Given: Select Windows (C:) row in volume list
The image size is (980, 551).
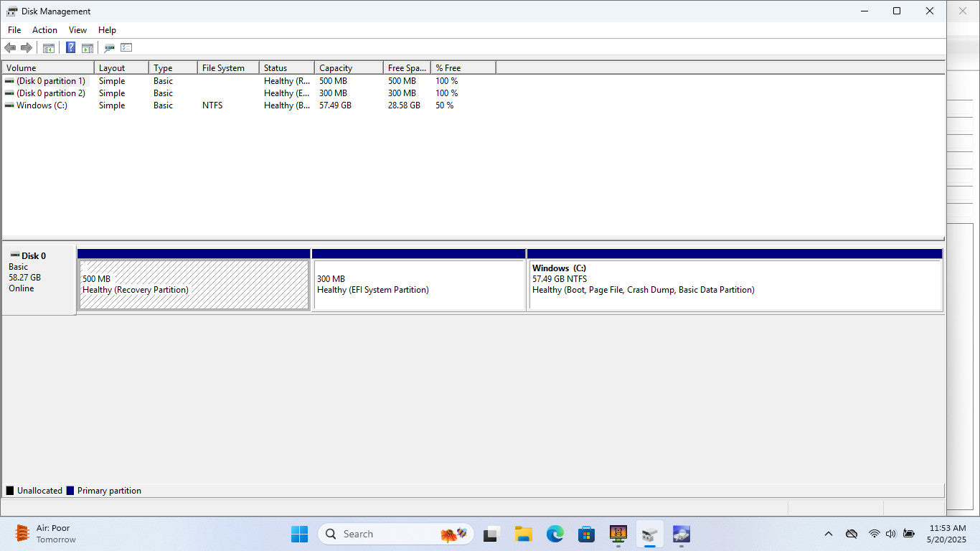Looking at the screenshot, I should pos(42,105).
